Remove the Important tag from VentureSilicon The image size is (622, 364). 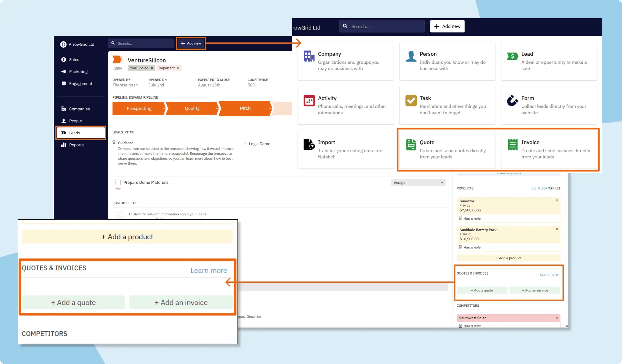coord(178,68)
